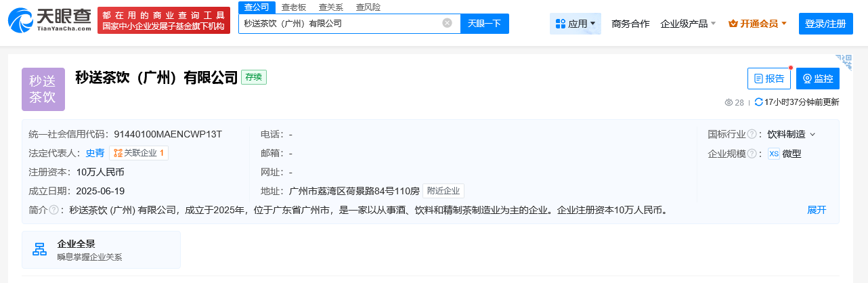868x283 pixels.
Task: Open the 企业全景 card
Action: point(101,250)
